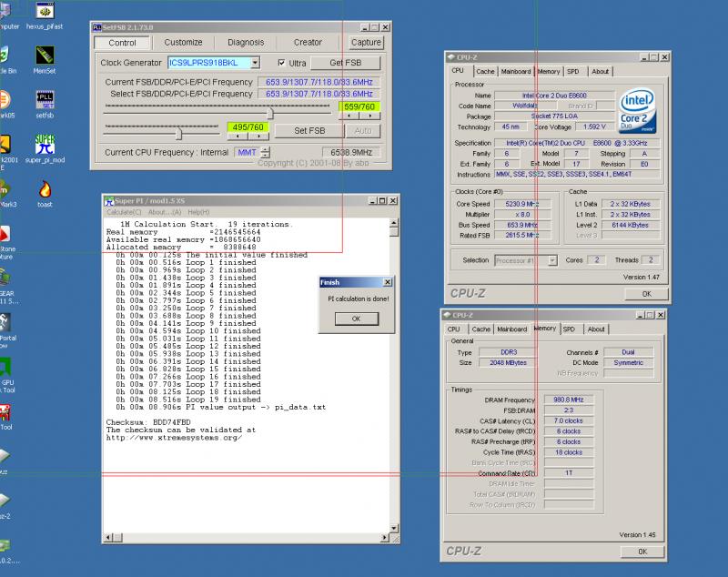Open the hexus_pifast desktop icon

click(x=45, y=11)
